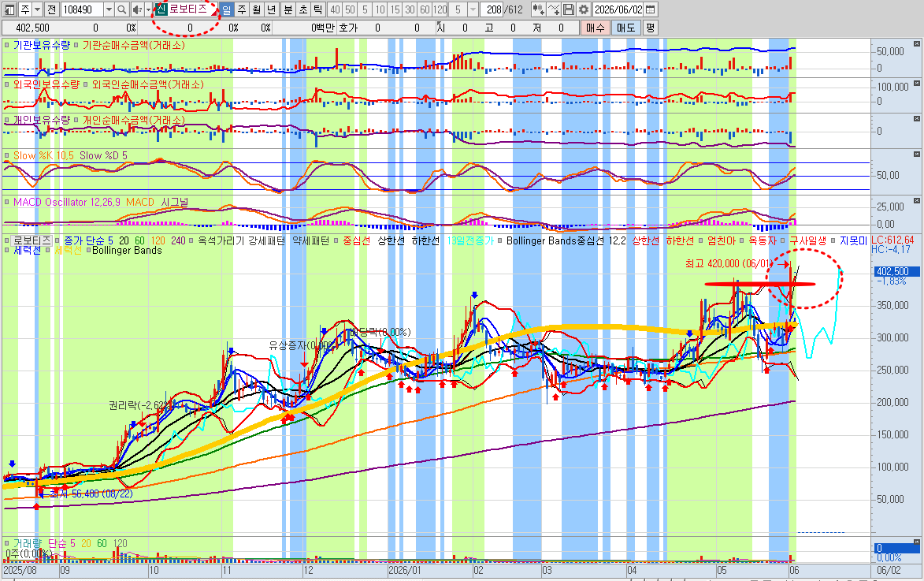Image resolution: width=924 pixels, height=581 pixels.
Task: Click the magnifier stock search icon
Action: tap(121, 9)
